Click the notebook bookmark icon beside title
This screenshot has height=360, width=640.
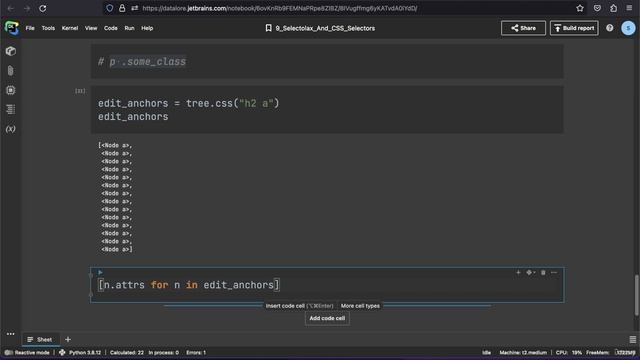coord(268,28)
